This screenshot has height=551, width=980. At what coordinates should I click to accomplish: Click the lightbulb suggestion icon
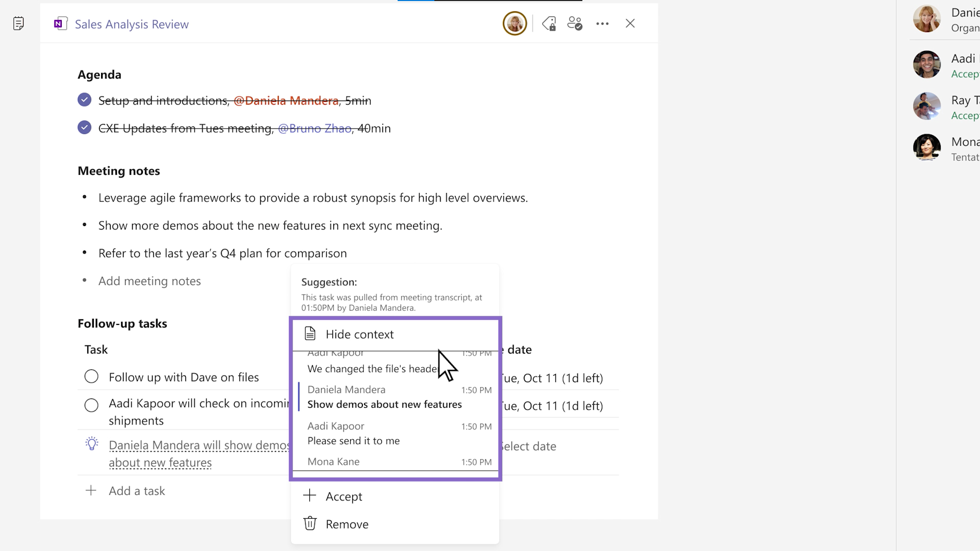coord(92,443)
